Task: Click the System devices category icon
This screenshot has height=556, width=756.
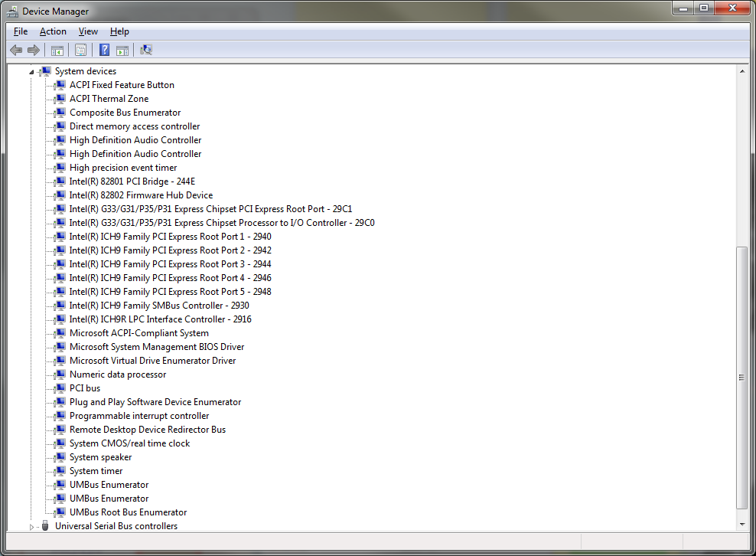Action: 46,71
